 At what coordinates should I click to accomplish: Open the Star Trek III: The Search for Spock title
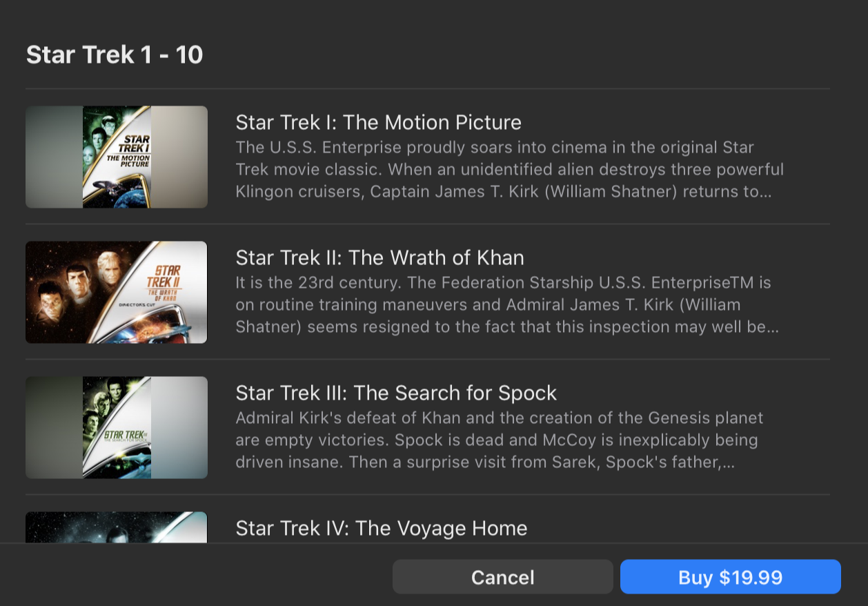click(396, 393)
